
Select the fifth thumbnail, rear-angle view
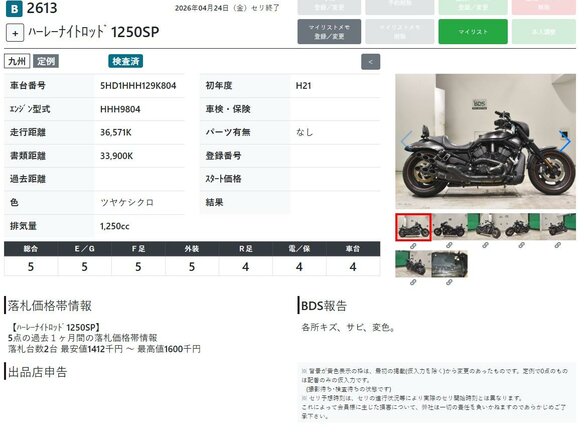pos(558,227)
